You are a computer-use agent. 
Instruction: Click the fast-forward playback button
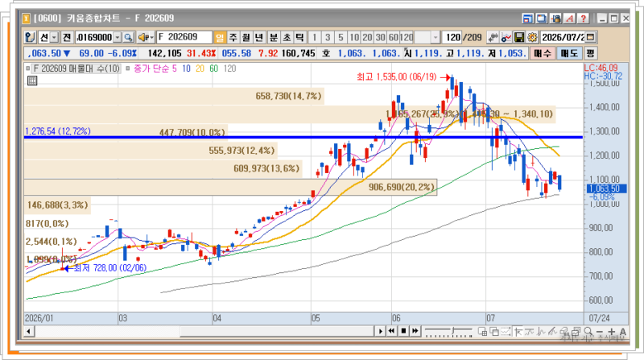[x=415, y=331]
